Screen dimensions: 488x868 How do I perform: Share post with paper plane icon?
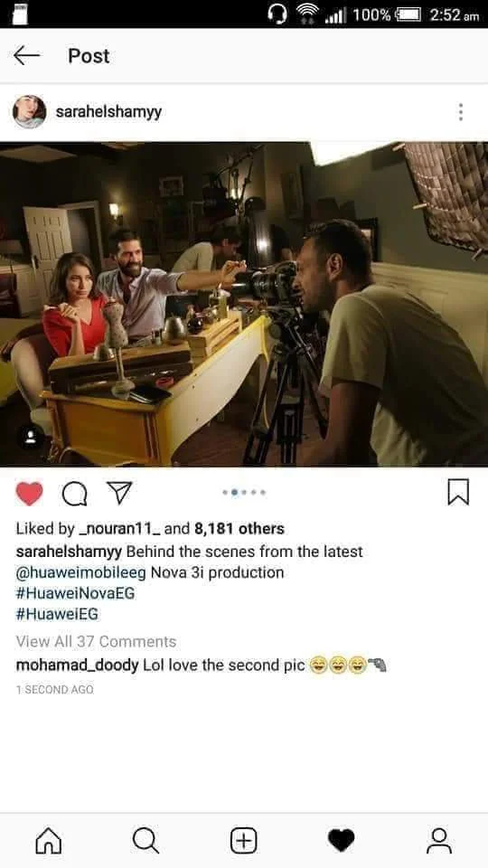pyautogui.click(x=119, y=492)
